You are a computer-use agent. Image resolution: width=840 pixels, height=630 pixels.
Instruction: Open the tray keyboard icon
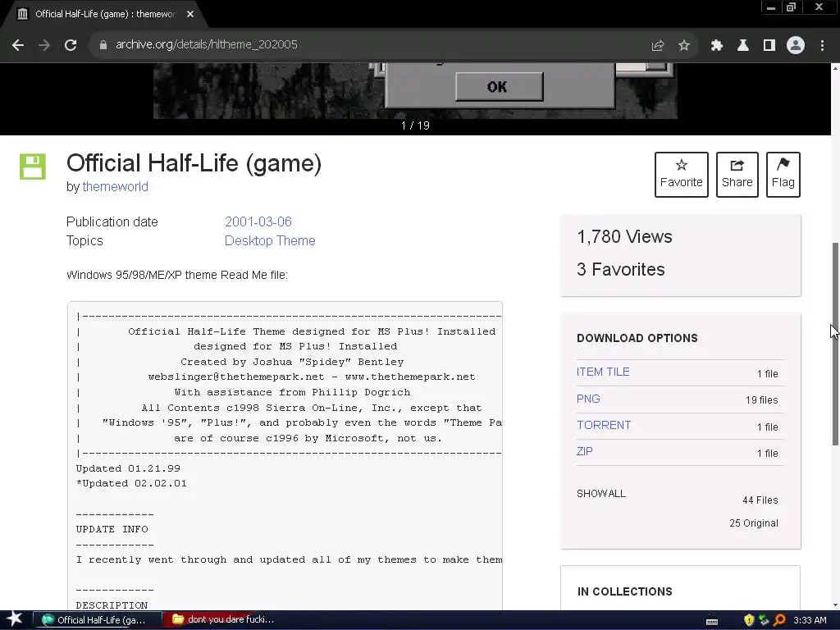(x=712, y=621)
